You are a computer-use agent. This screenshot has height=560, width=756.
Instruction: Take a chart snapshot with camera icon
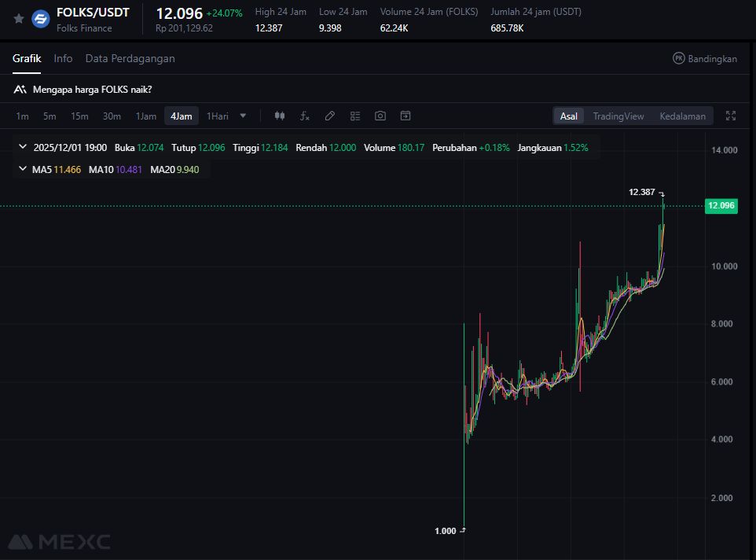380,116
